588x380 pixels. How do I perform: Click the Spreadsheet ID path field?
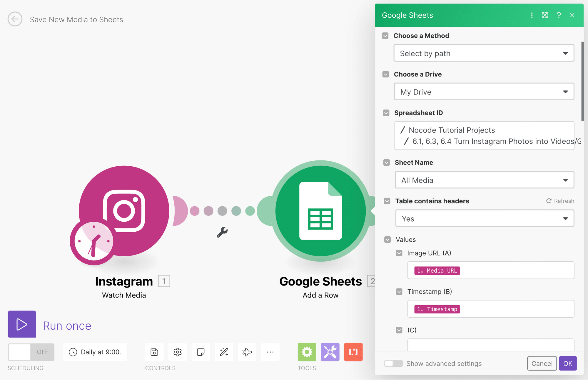485,136
